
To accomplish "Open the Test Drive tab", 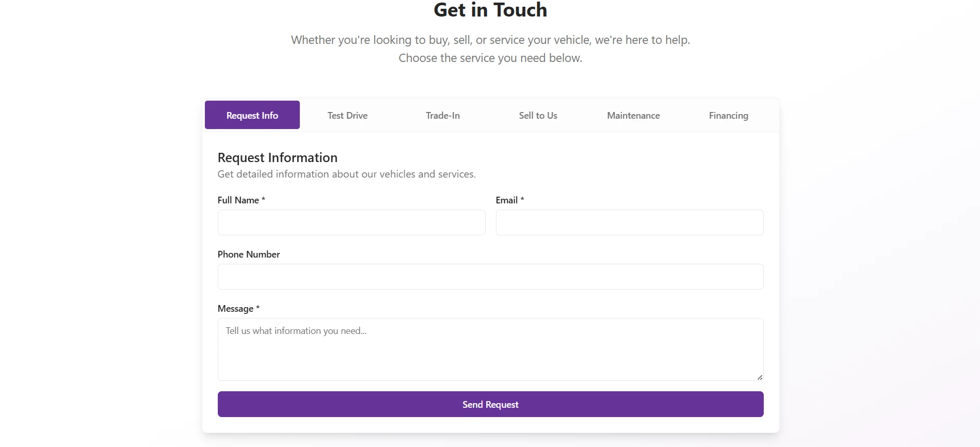I will pyautogui.click(x=347, y=115).
